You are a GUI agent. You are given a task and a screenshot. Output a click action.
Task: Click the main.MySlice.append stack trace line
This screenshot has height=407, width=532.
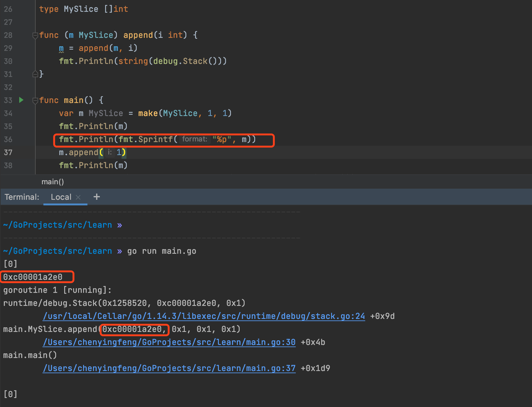[122, 329]
